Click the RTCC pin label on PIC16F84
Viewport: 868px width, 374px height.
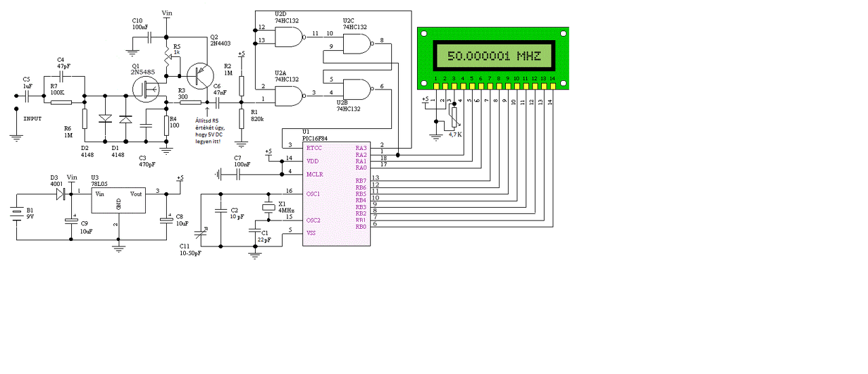click(x=314, y=147)
